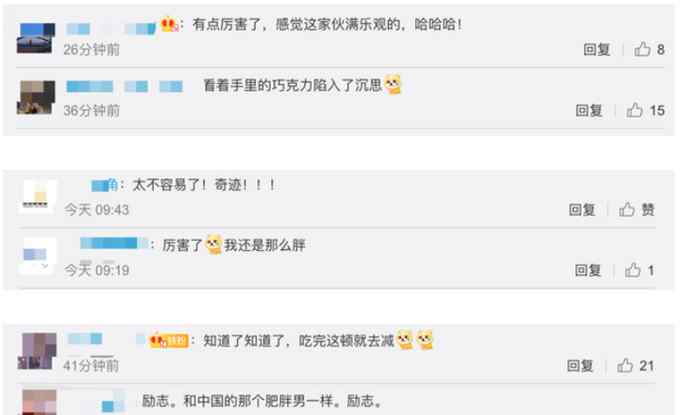Like the comment with 8 likes
The height and width of the screenshot is (415, 680).
tap(642, 49)
